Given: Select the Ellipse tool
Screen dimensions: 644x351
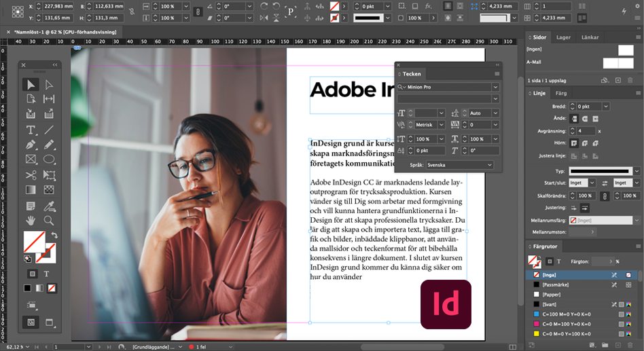Looking at the screenshot, I should coord(49,160).
